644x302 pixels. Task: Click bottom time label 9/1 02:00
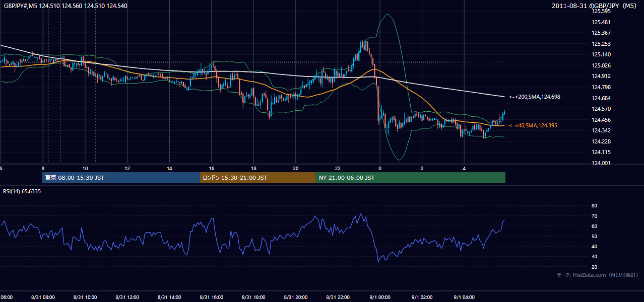[x=422, y=297]
